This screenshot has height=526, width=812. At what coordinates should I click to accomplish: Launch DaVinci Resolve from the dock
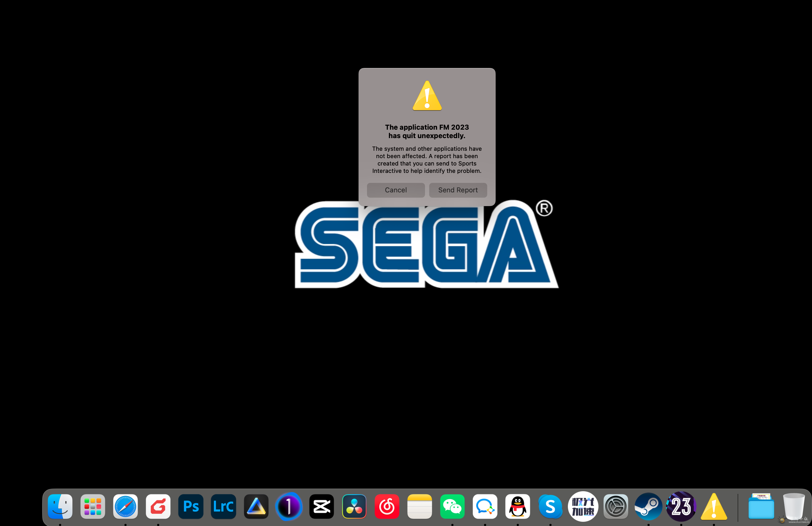(x=354, y=506)
